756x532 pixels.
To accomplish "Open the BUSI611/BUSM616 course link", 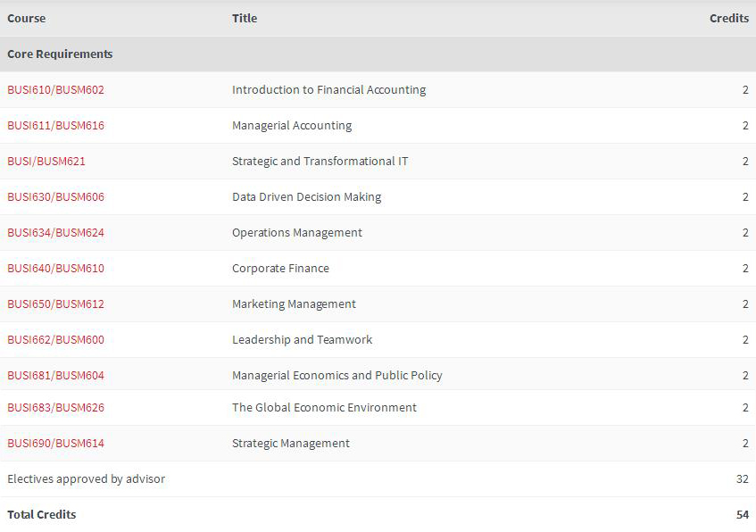I will 55,126.
